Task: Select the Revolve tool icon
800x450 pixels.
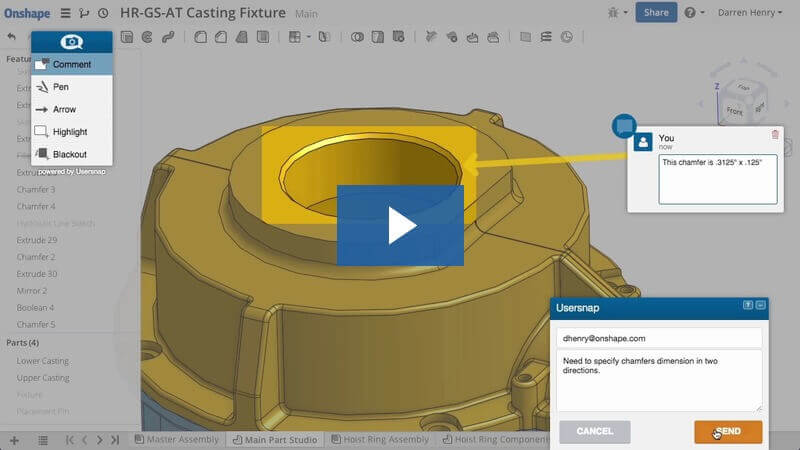Action: (x=147, y=37)
